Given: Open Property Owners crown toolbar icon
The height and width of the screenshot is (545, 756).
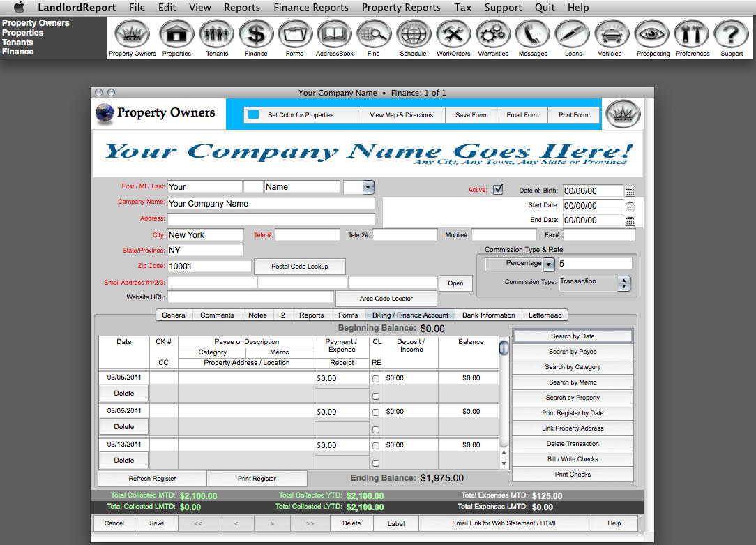Looking at the screenshot, I should click(132, 34).
